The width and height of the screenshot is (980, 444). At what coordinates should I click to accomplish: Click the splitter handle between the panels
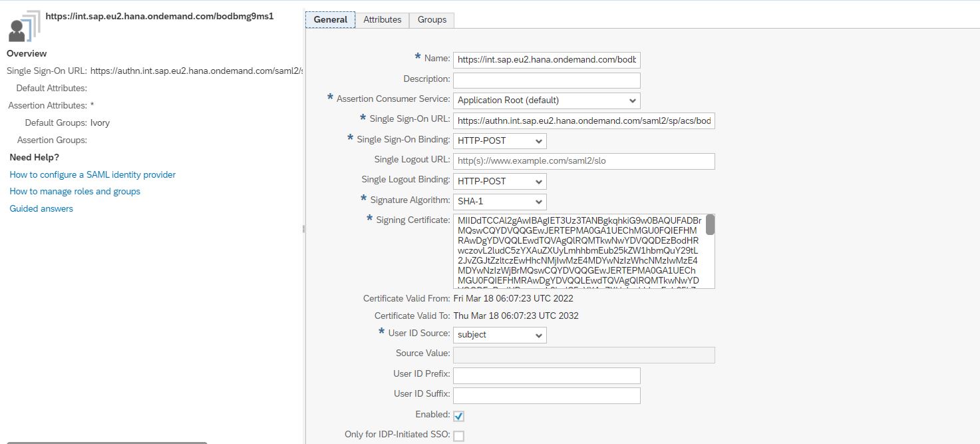[x=304, y=228]
